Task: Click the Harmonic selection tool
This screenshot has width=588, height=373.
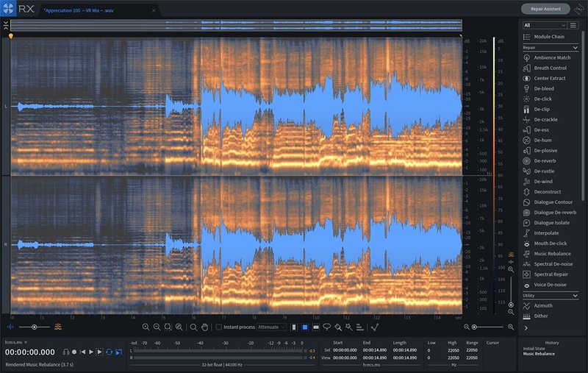Action: pyautogui.click(x=359, y=327)
